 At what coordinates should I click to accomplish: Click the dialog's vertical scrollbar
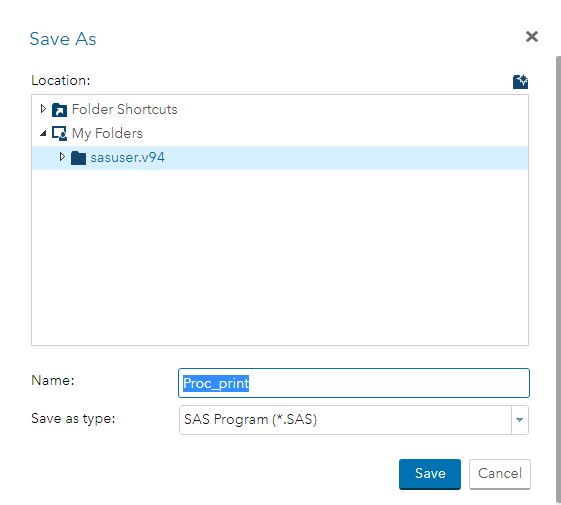(x=558, y=279)
